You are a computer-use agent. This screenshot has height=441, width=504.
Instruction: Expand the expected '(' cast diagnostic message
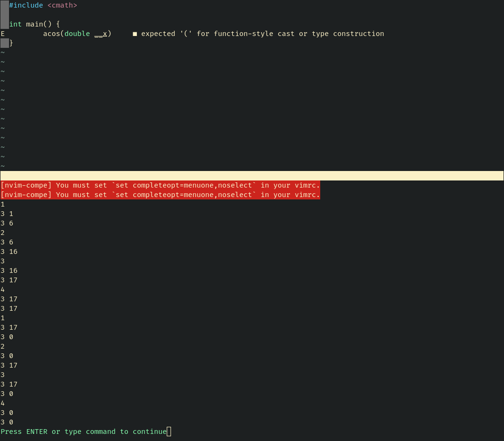[x=262, y=34]
